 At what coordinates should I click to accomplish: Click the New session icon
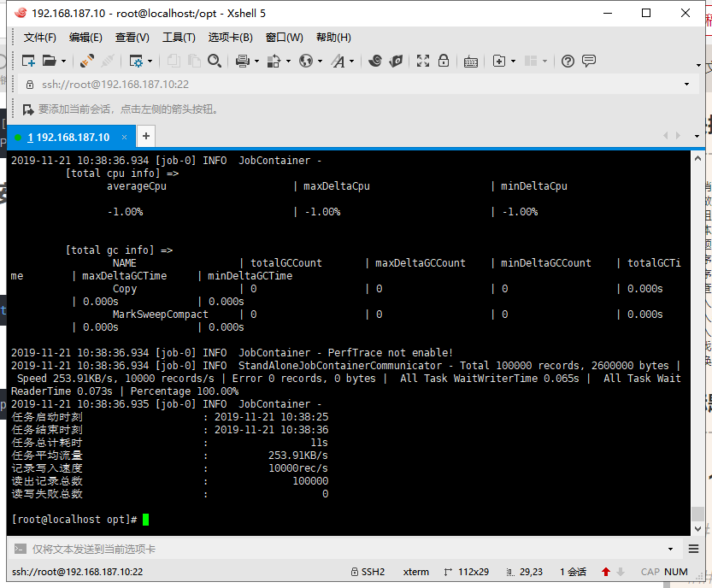(x=28, y=61)
